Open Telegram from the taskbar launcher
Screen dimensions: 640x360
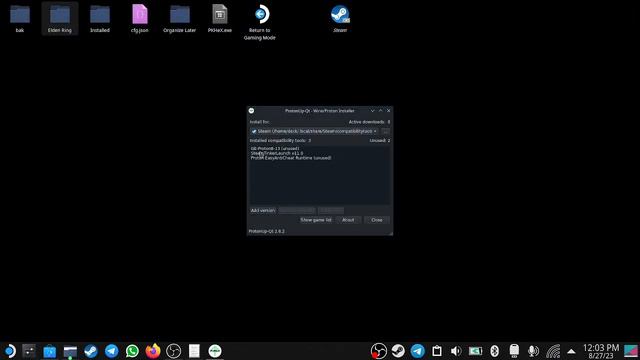[111, 351]
